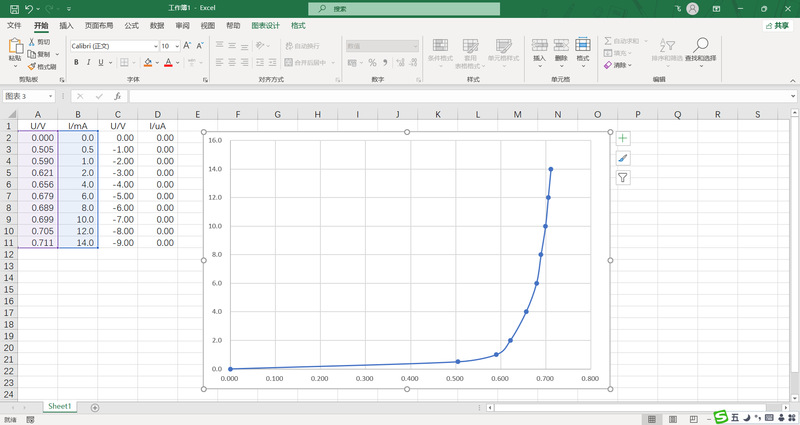Toggle top vertical alignment
This screenshot has width=800, height=425.
219,45
